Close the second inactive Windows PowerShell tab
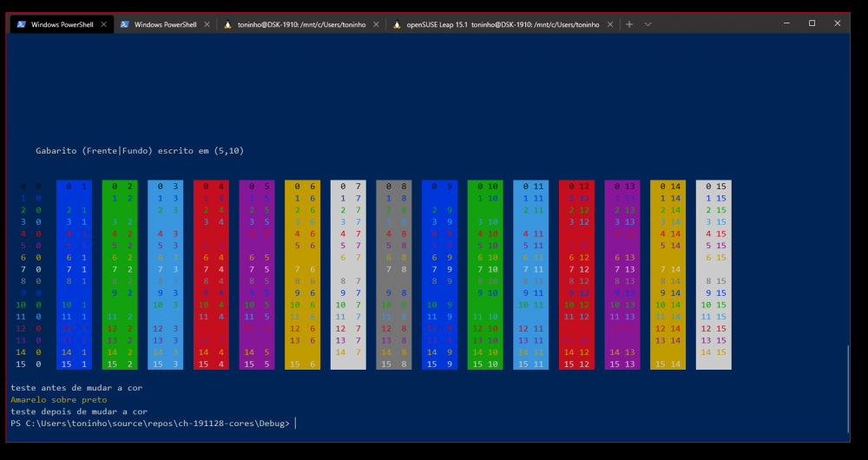The image size is (868, 460). tap(207, 24)
